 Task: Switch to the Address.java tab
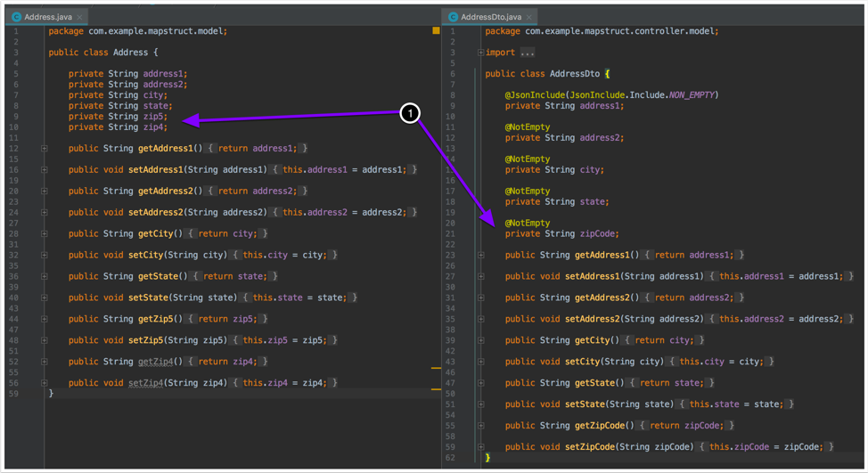click(47, 17)
